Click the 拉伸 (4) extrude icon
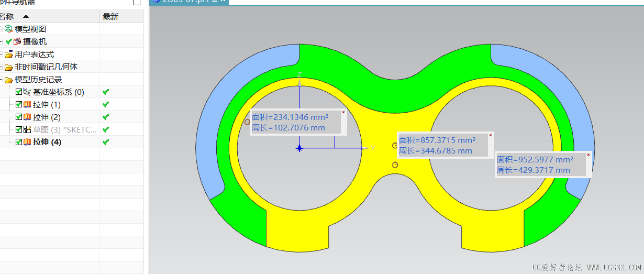644x274 pixels. [27, 142]
